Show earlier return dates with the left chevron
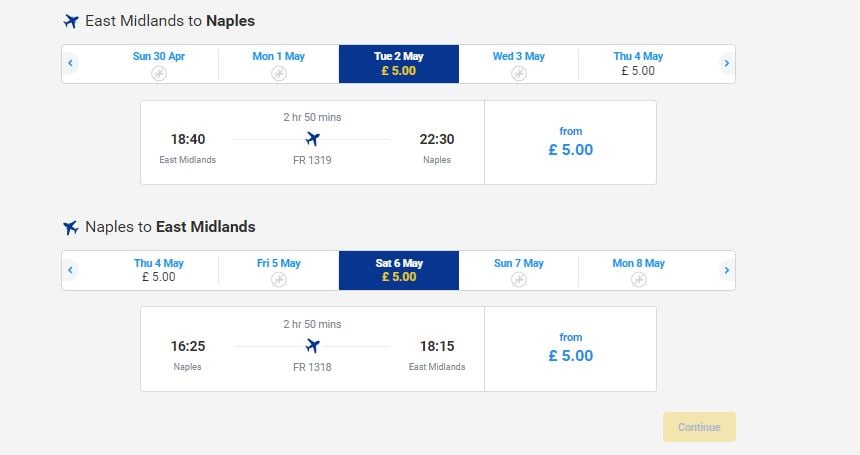The width and height of the screenshot is (860, 455). tap(70, 270)
